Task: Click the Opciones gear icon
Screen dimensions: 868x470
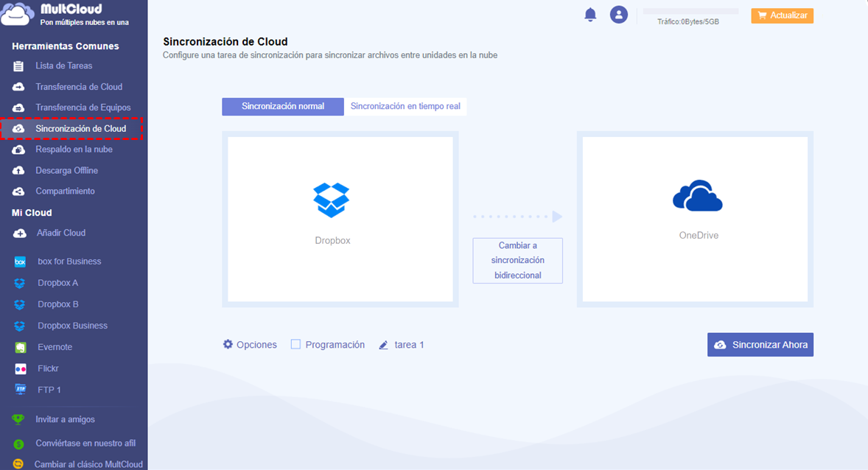Action: coord(228,344)
